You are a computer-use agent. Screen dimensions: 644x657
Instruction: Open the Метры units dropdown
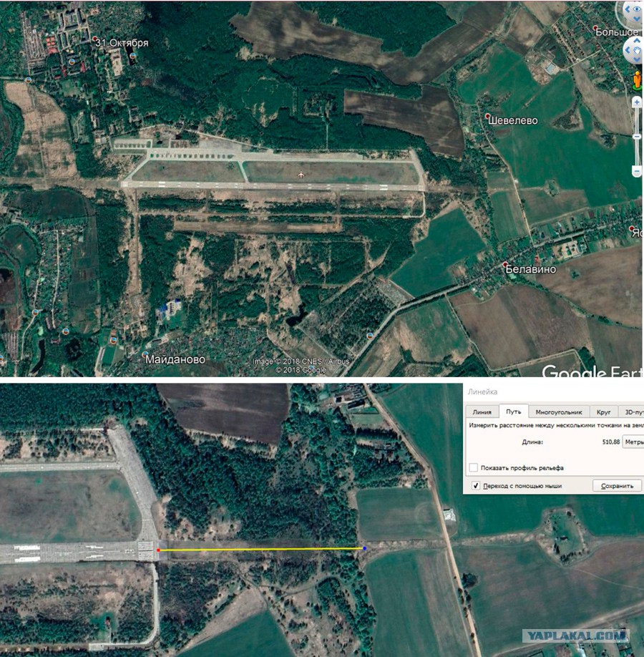633,442
